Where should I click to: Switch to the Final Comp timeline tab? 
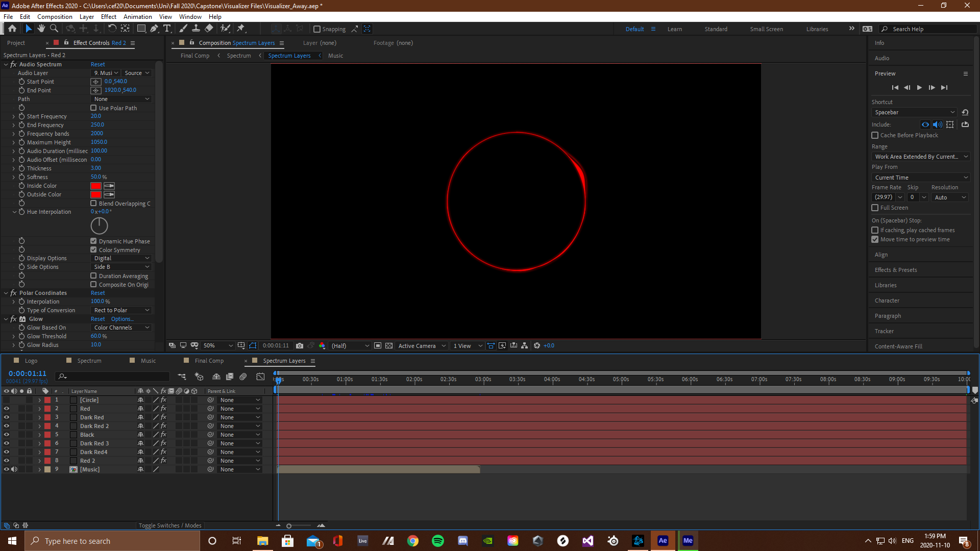209,361
